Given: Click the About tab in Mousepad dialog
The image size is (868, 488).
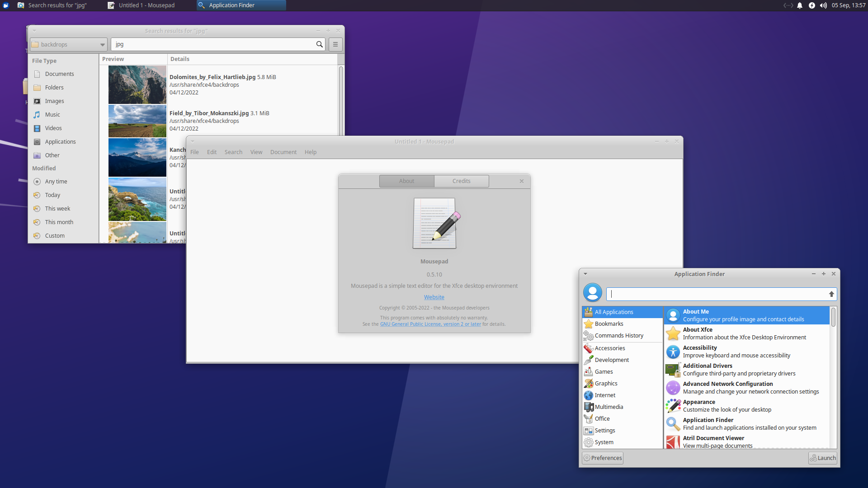Looking at the screenshot, I should [406, 181].
